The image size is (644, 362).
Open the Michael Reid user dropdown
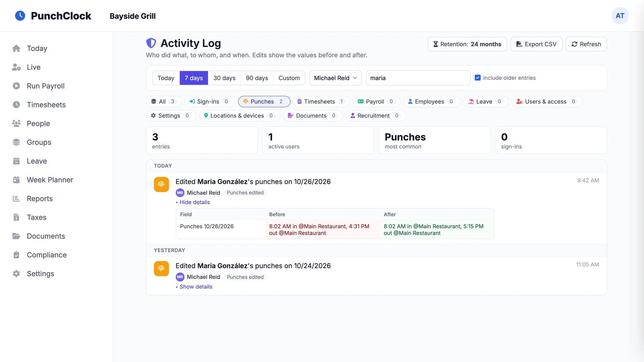pos(335,78)
